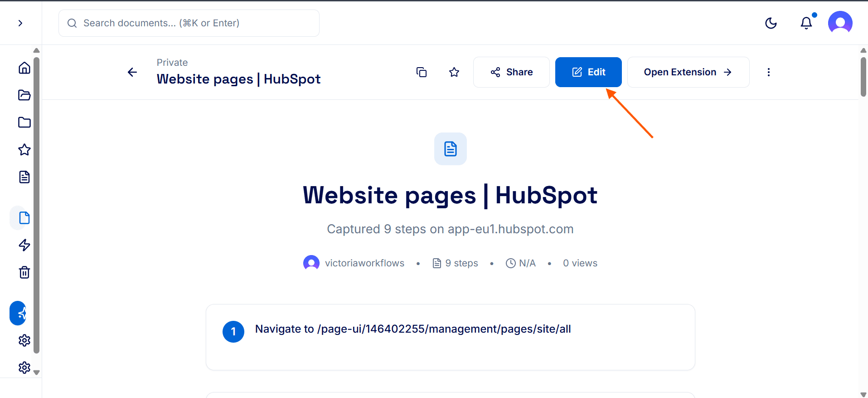This screenshot has width=868, height=398.
Task: Duplicate the document with the copy icon
Action: point(422,72)
